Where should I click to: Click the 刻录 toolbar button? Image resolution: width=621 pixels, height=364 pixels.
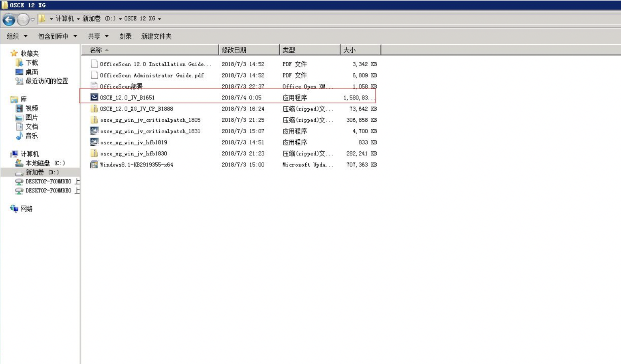(x=125, y=36)
